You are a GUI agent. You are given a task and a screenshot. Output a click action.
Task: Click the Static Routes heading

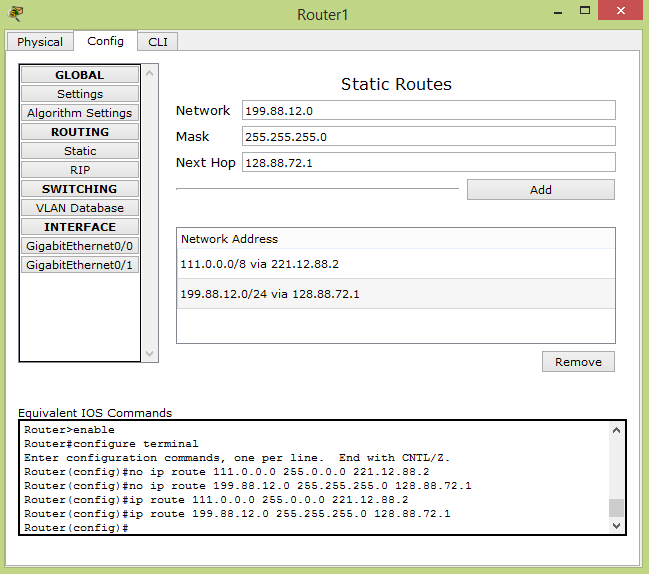point(396,84)
